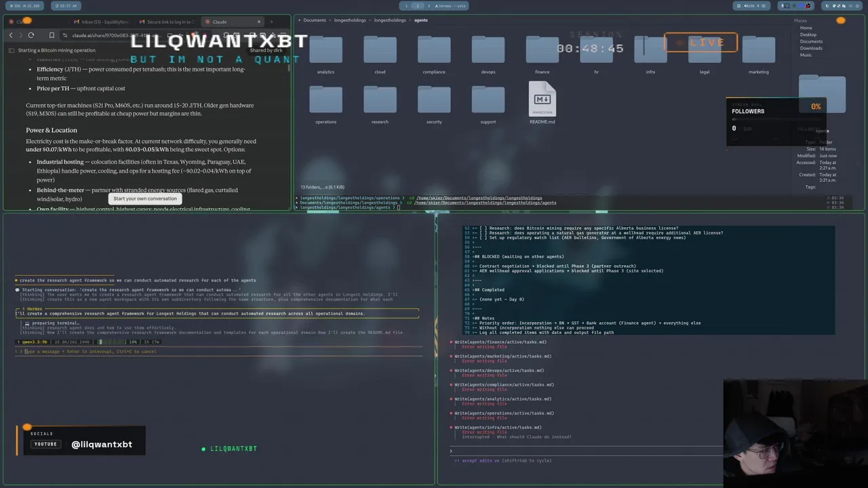This screenshot has height=488, width=868.
Task: Click Write(agents/marketing/active/tasks.md) line
Action: 502,356
